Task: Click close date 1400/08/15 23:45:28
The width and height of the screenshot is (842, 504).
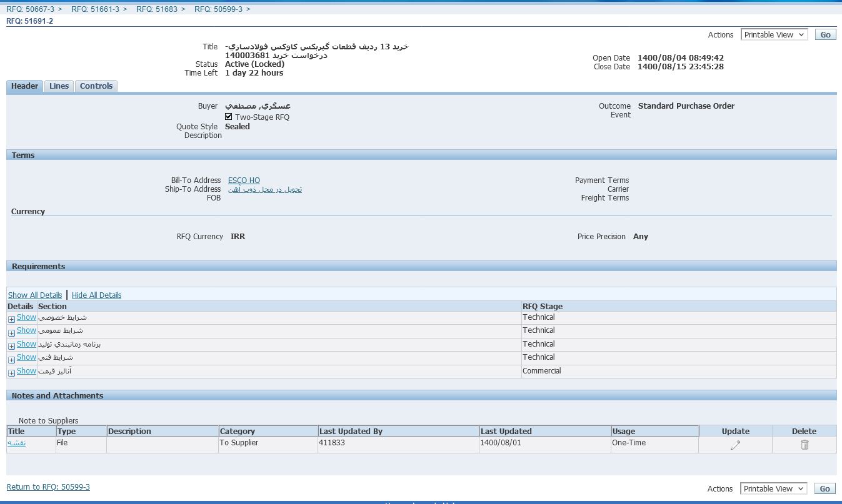Action: tap(681, 67)
